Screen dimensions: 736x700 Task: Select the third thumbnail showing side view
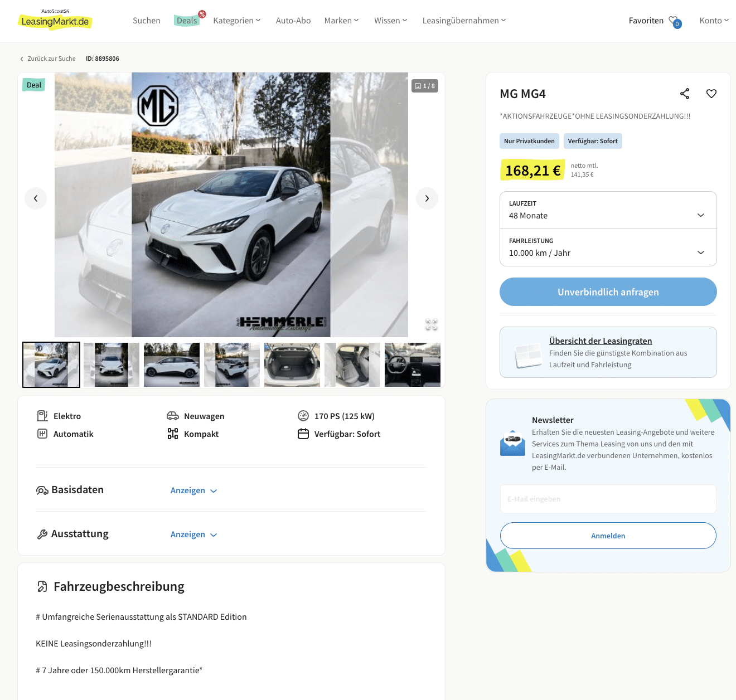click(172, 364)
